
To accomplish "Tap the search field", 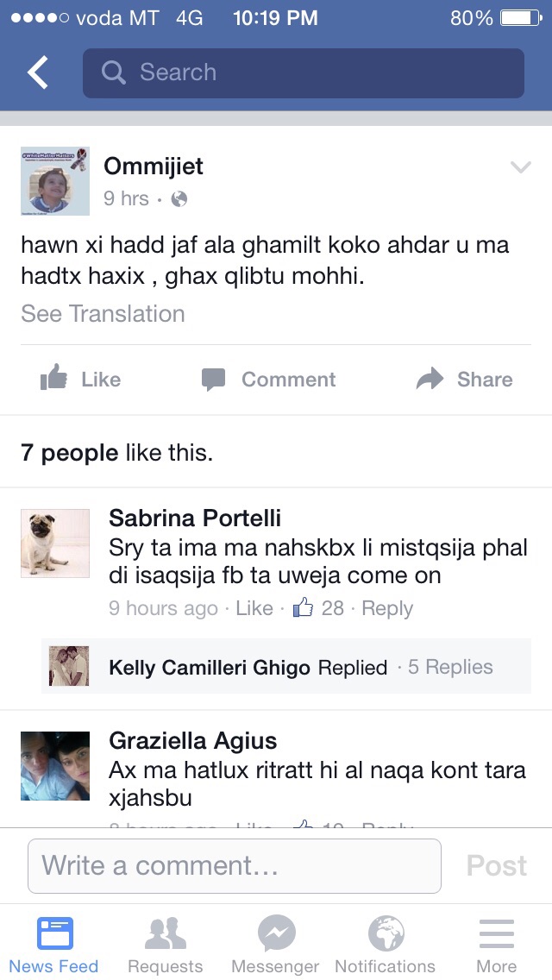I will (303, 73).
